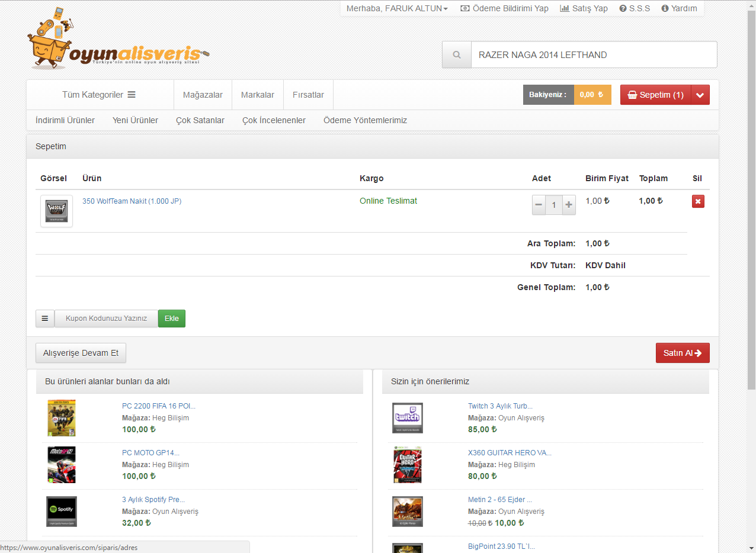Focus the product search field
Image resolution: width=756 pixels, height=553 pixels.
pos(594,54)
